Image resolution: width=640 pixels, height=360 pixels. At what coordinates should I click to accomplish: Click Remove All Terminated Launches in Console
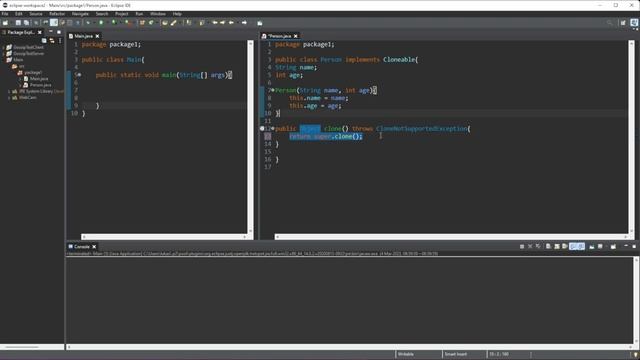click(x=538, y=247)
